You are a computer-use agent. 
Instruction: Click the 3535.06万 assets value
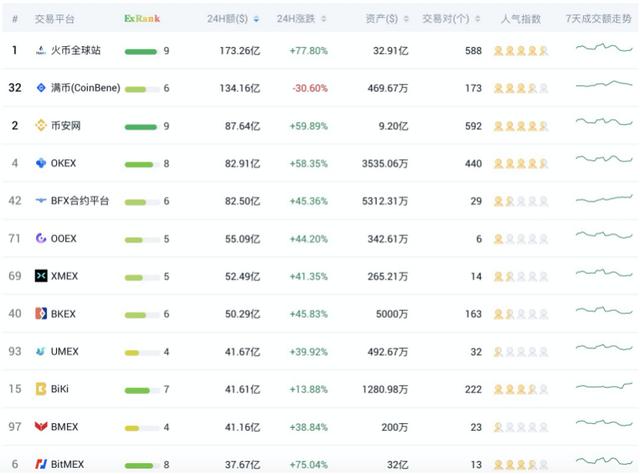tap(385, 164)
